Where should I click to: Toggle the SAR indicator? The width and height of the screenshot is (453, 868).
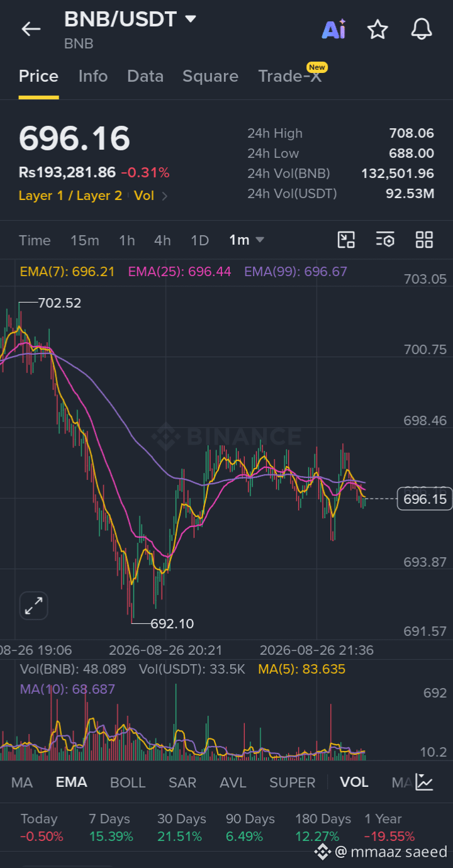coord(182,782)
